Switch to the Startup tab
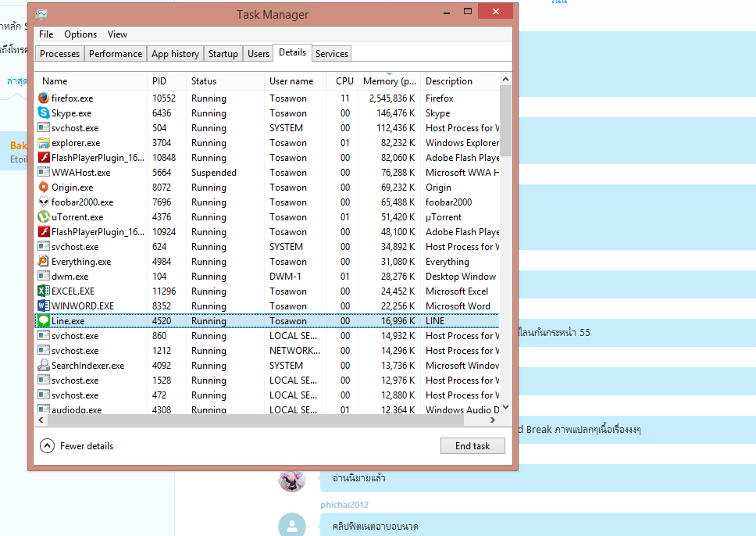756x536 pixels. (x=223, y=54)
